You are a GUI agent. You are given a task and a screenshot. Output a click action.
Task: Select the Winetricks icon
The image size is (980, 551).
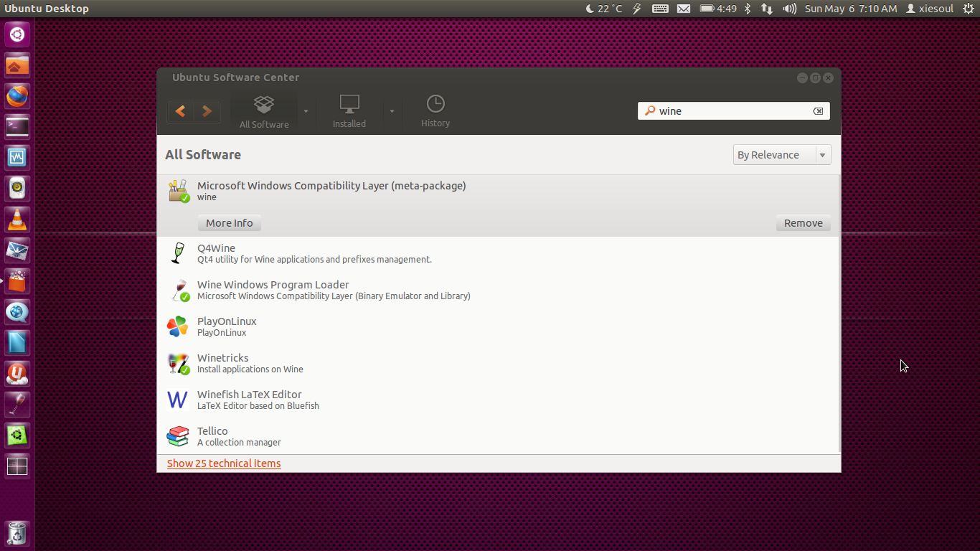(x=179, y=363)
